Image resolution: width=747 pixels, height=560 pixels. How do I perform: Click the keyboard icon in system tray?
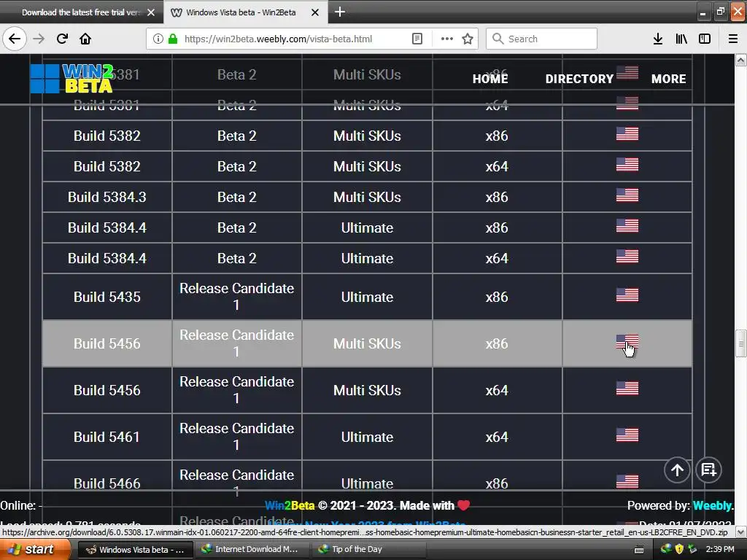tap(639, 550)
